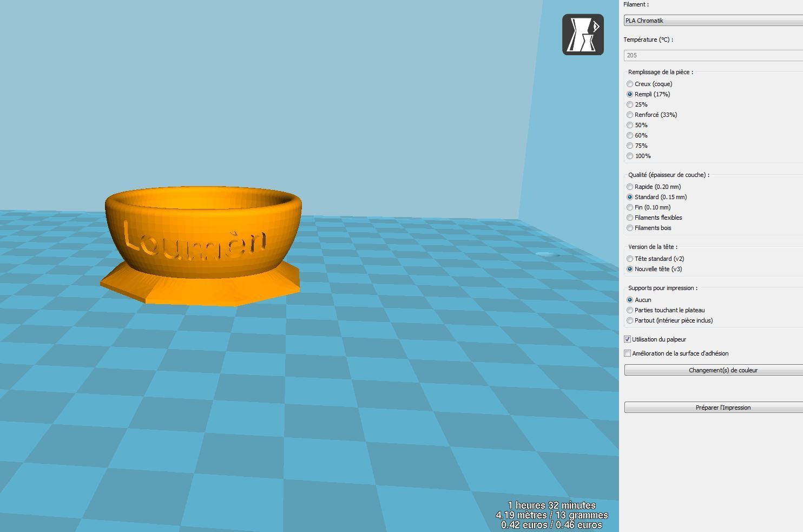Click Préparer l'Impression button

[714, 408]
